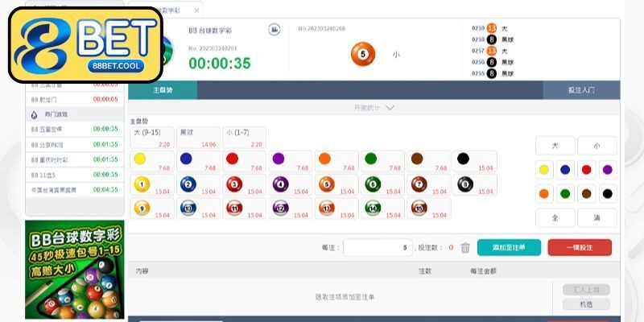Pick the purple swatch in quick-select panel
This screenshot has height=322, width=644.
pos(607,170)
